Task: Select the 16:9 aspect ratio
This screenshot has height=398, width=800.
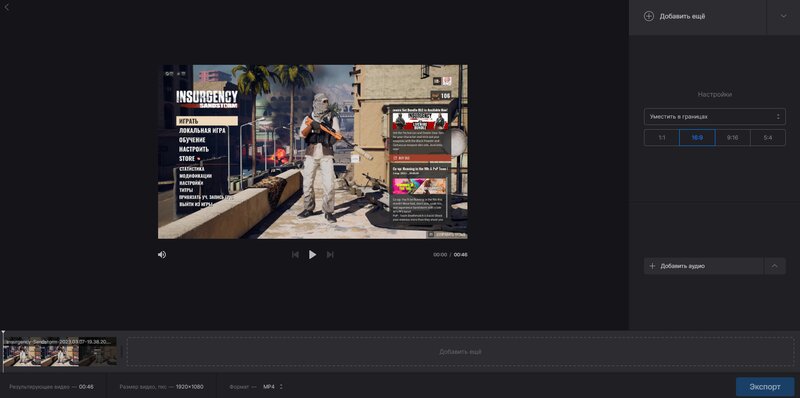Action: click(697, 138)
